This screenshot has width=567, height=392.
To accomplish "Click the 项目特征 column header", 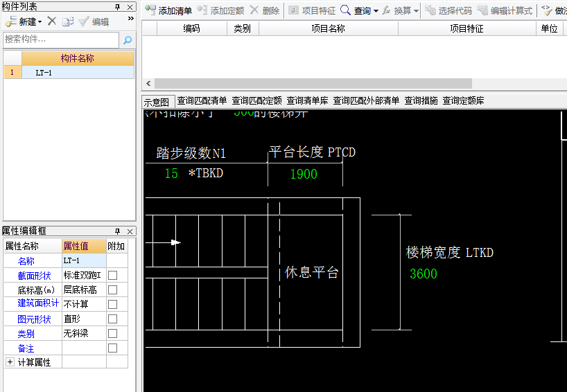I will tap(466, 28).
